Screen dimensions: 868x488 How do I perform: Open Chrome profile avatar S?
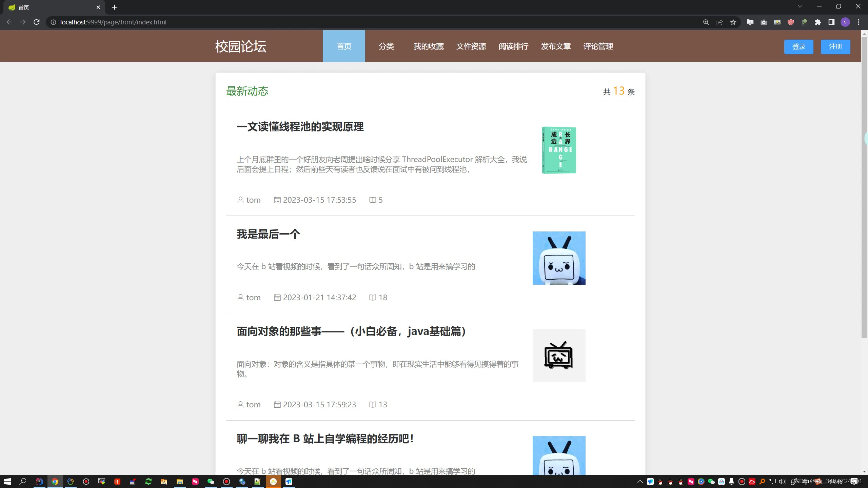[x=845, y=22]
